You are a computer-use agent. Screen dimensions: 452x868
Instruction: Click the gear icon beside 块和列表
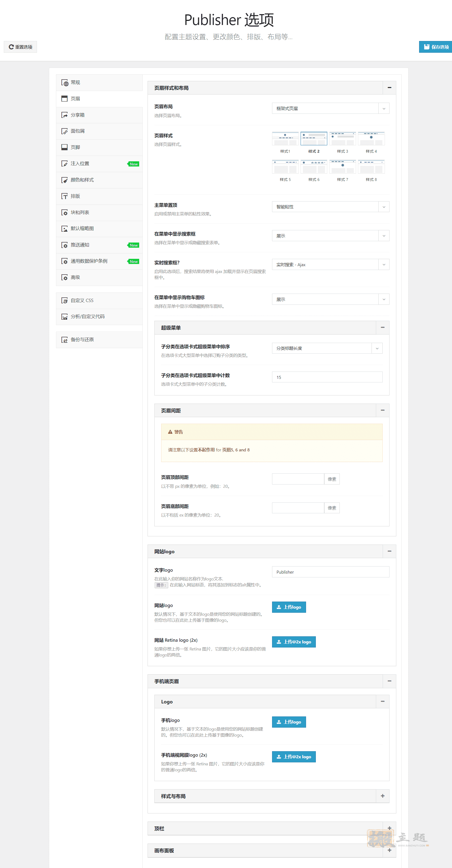tap(64, 212)
